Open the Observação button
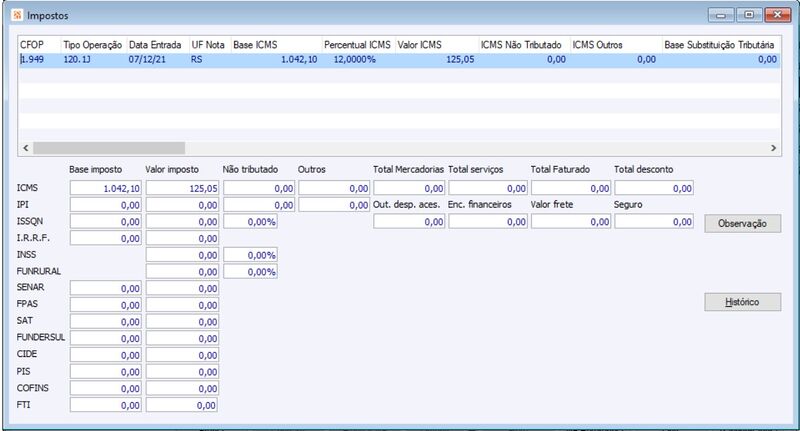The width and height of the screenshot is (800, 431). tap(742, 223)
